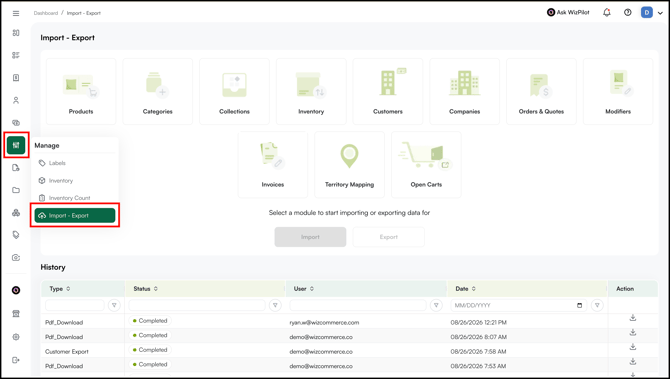
Task: Choose the Collections module card
Action: pos(235,91)
